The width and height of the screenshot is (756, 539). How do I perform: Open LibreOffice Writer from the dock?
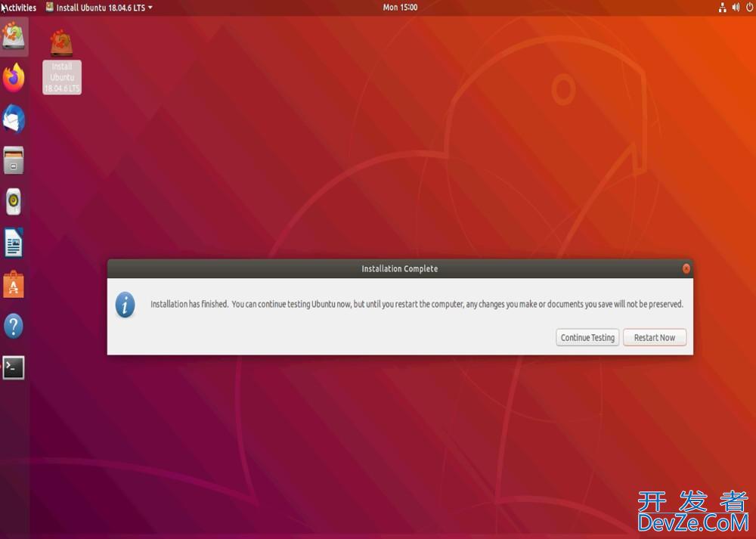point(14,243)
